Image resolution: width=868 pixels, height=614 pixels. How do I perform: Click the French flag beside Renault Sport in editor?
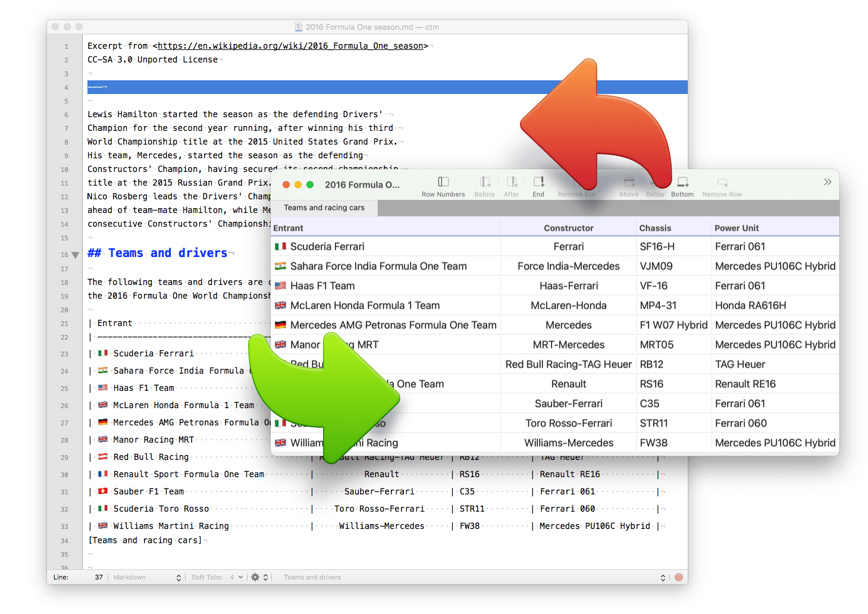pos(103,474)
